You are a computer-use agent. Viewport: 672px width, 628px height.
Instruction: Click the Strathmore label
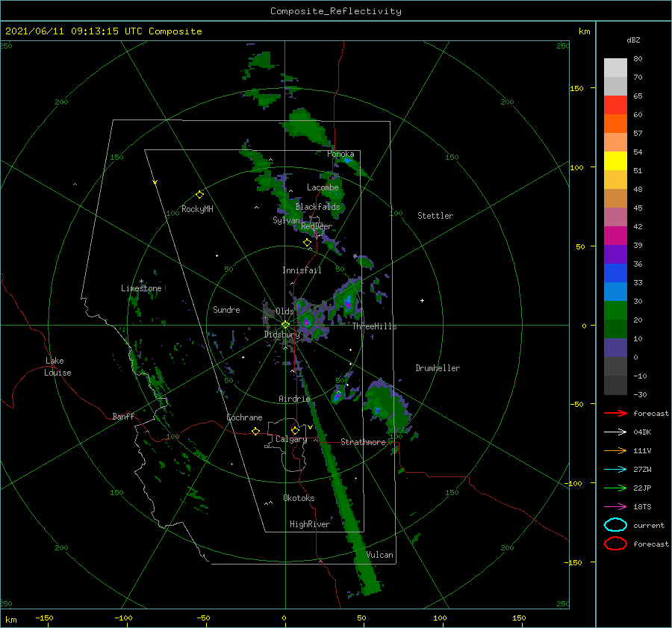363,442
